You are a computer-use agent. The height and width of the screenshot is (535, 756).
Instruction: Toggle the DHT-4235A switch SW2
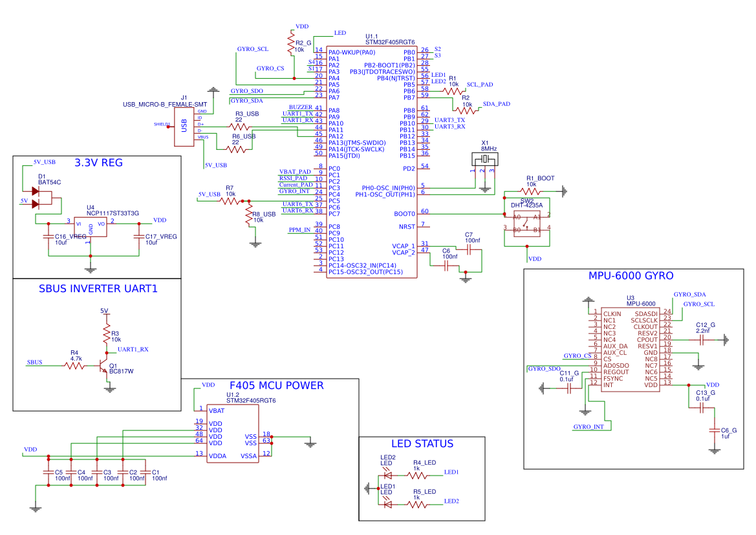coord(526,224)
